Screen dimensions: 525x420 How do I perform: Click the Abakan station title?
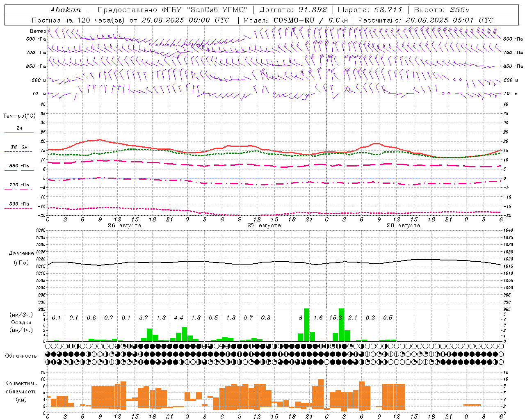click(x=66, y=10)
